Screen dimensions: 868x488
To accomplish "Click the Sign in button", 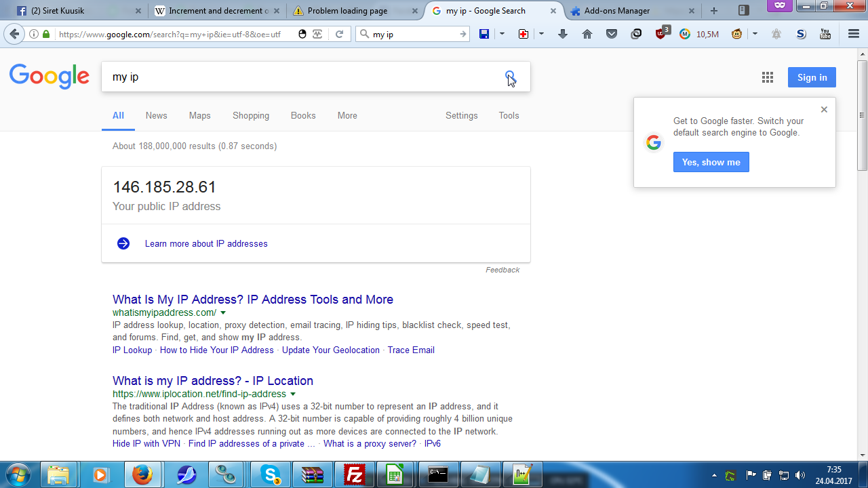I will tap(812, 77).
